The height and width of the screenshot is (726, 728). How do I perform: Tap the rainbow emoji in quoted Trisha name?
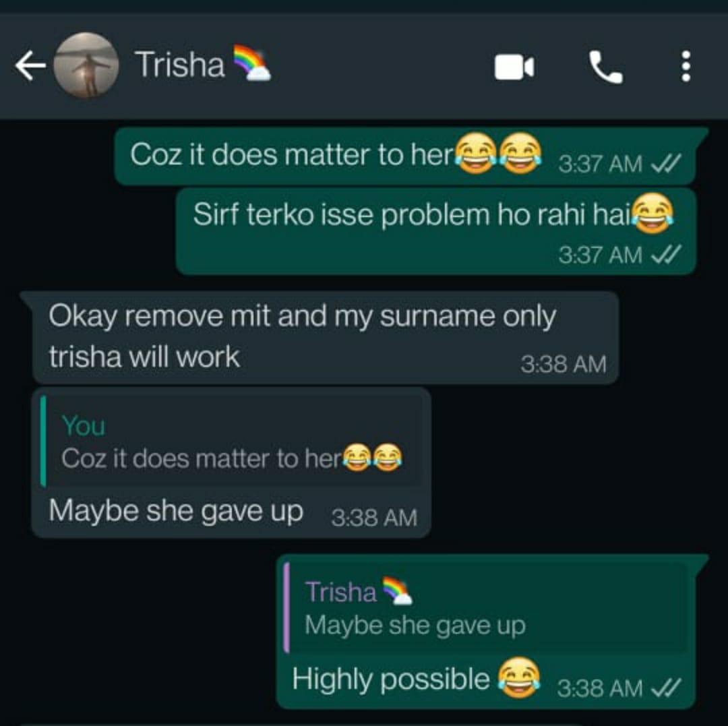point(398,591)
